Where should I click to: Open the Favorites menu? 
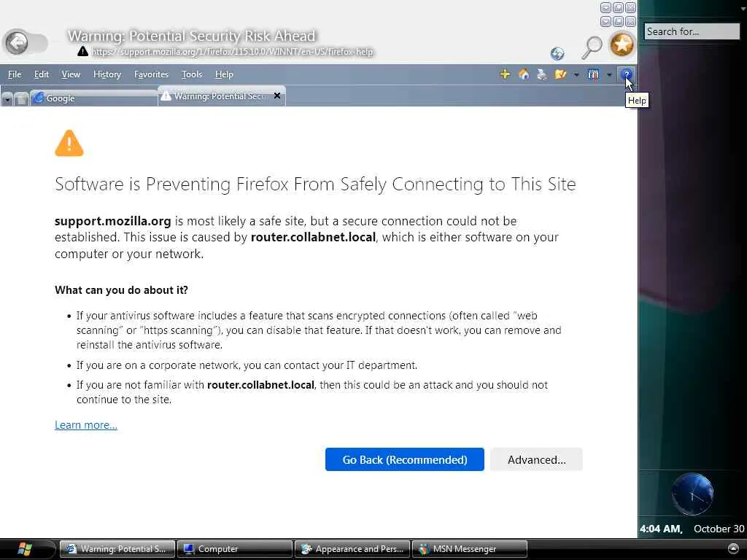[x=151, y=74]
